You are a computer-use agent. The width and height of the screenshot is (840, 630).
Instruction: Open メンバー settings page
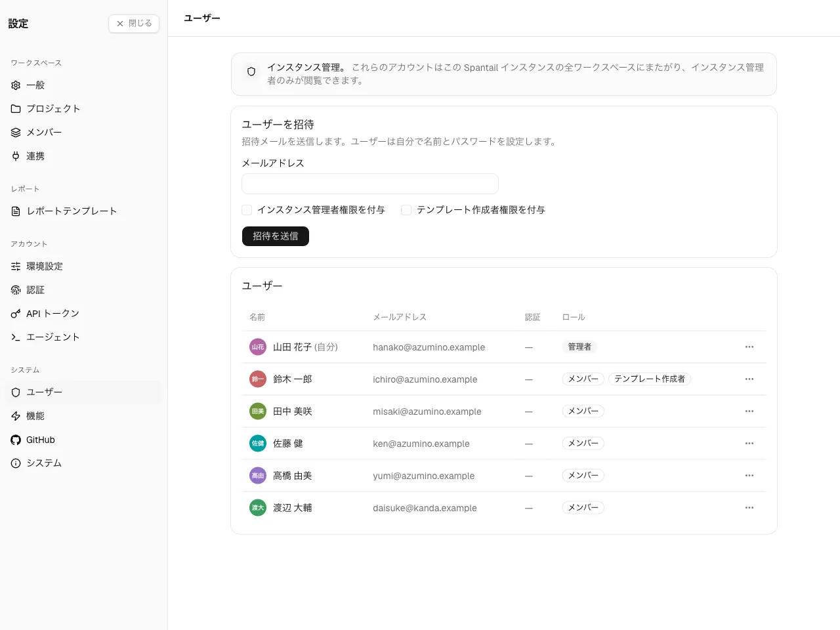(x=83, y=133)
